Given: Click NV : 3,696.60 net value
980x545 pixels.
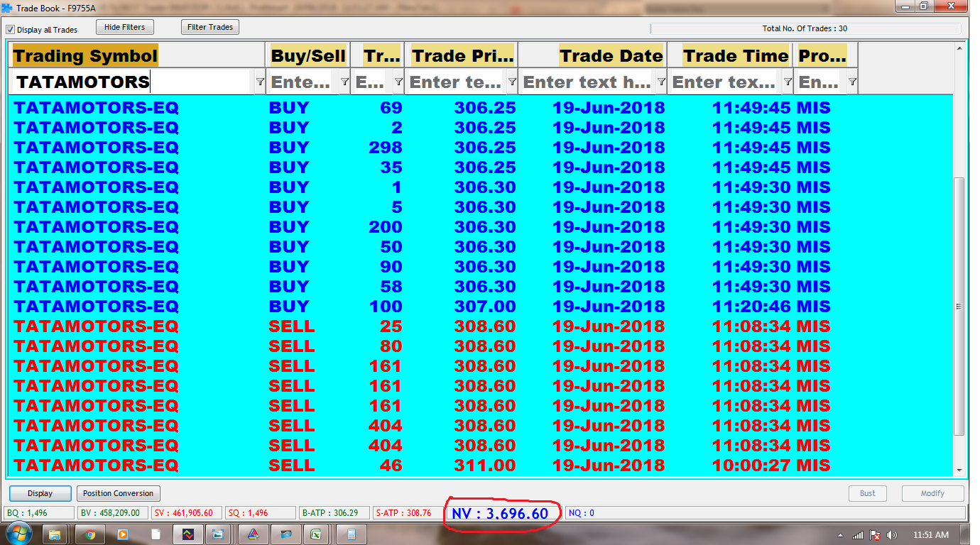Looking at the screenshot, I should point(500,513).
